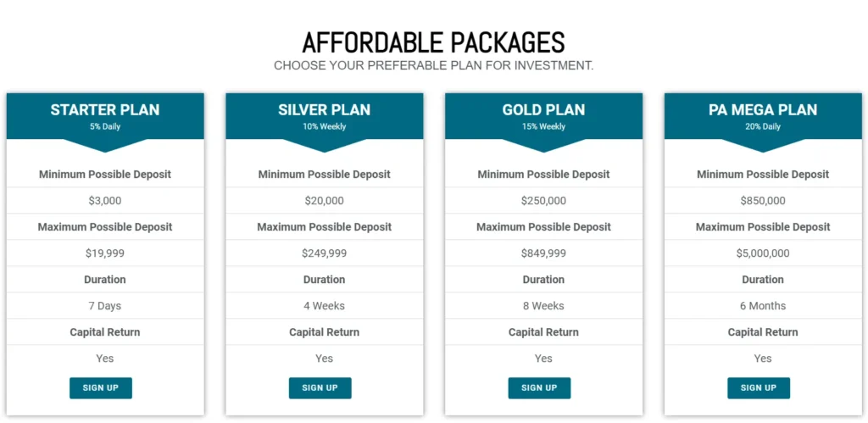
Task: Click the $3,000 minimum deposit value
Action: point(105,201)
